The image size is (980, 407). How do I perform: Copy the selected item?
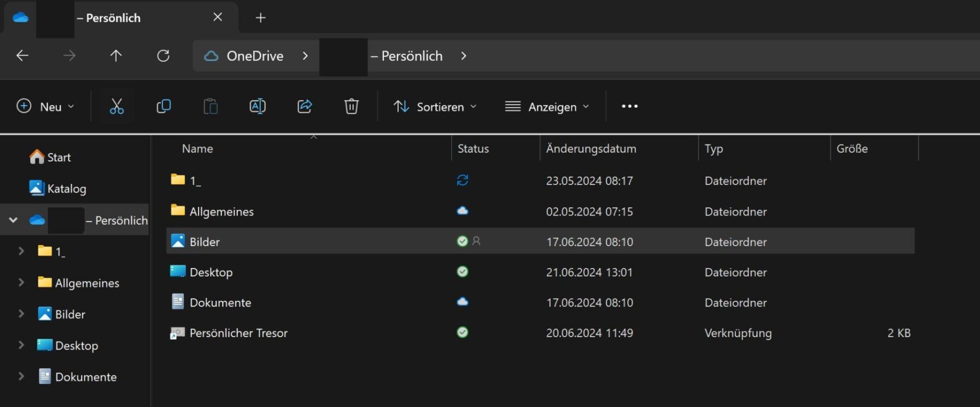click(164, 106)
